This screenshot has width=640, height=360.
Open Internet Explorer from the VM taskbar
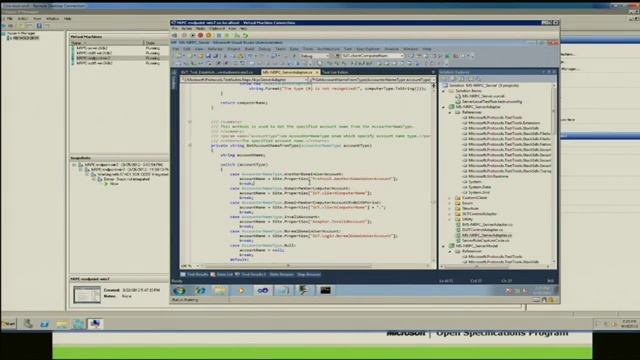pyautogui.click(x=200, y=291)
